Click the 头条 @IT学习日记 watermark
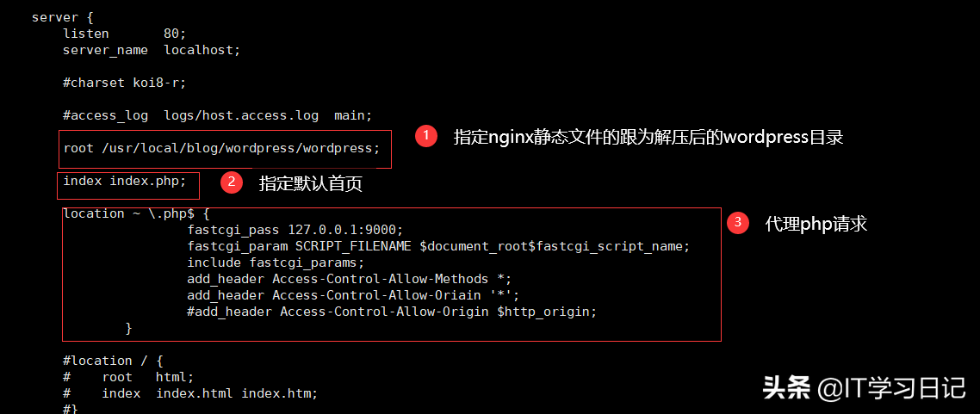The height and width of the screenshot is (414, 980). pyautogui.click(x=865, y=388)
